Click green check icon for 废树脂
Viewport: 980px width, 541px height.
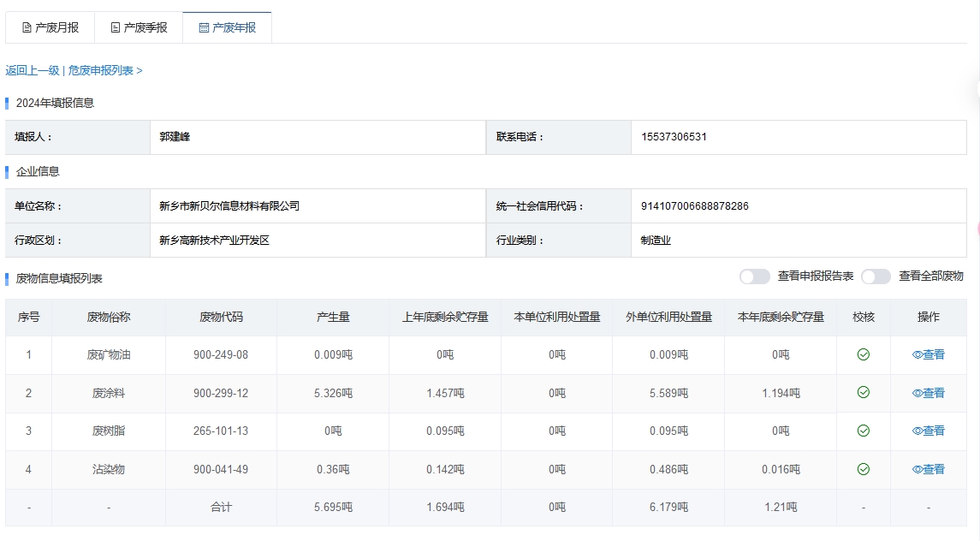pos(863,431)
